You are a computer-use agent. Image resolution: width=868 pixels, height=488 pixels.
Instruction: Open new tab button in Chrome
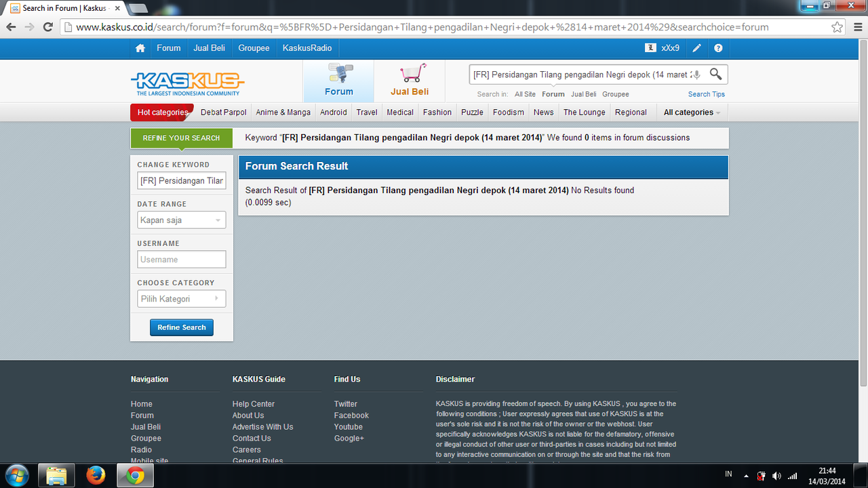coord(137,8)
